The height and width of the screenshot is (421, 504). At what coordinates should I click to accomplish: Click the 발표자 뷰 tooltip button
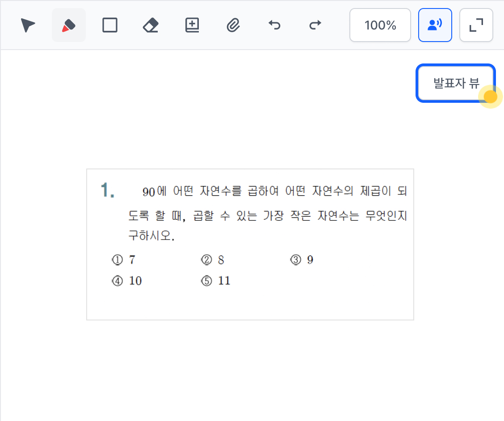(x=456, y=83)
